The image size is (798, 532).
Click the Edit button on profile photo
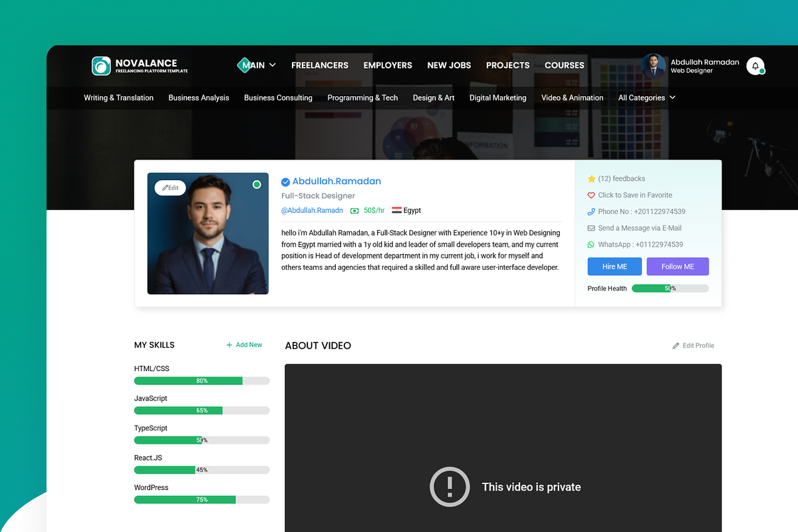pyautogui.click(x=170, y=188)
